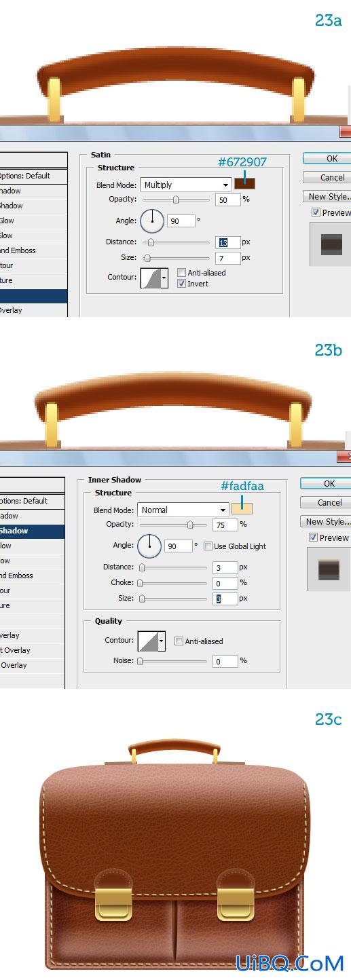Click the Inner Shadow Contour curve thumbnail
Screen dimensions: 351x980
(x=147, y=641)
